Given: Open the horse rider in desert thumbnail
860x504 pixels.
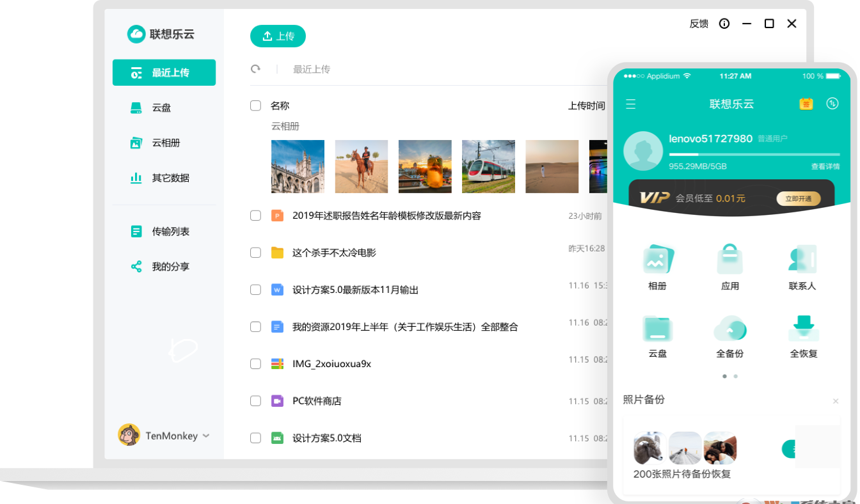Looking at the screenshot, I should tap(362, 166).
